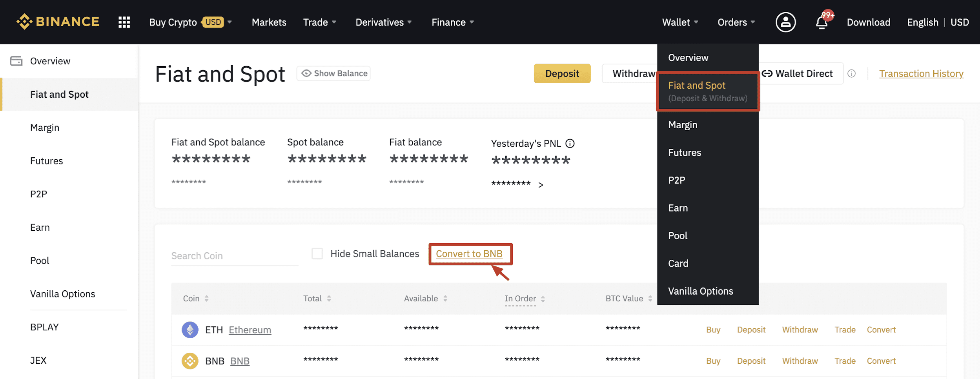Expand Derivatives dropdown menu
The image size is (980, 379).
pyautogui.click(x=410, y=22)
